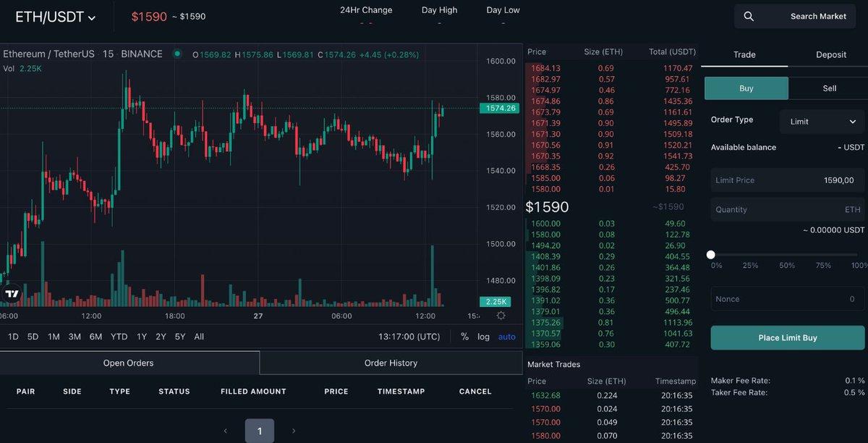
Task: Focus the Nonce input field
Action: click(788, 299)
